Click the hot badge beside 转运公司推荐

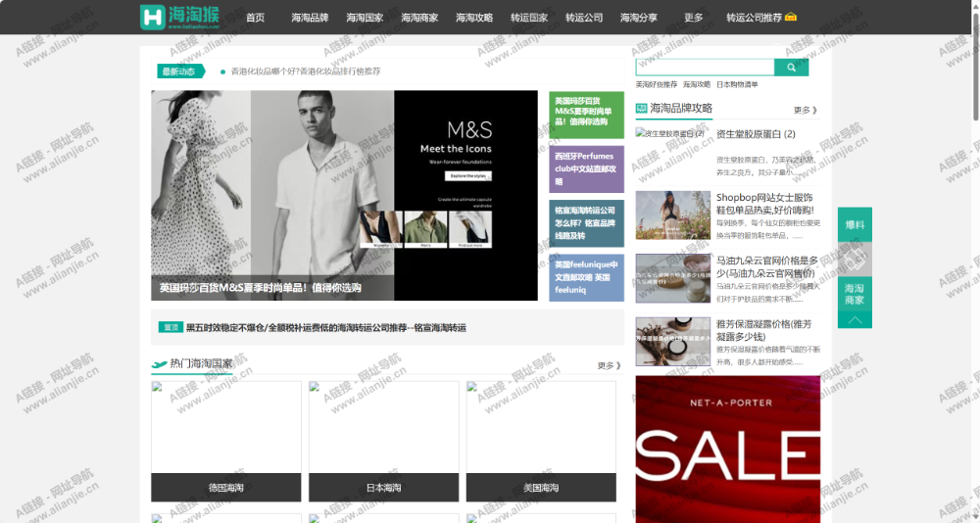pyautogui.click(x=791, y=17)
